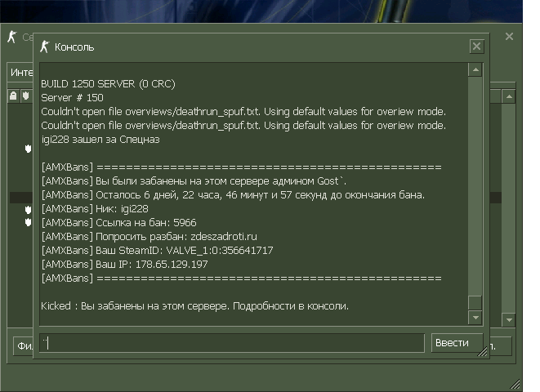Click server list scrollbar down arrow
This screenshot has width=540, height=392.
[509, 320]
